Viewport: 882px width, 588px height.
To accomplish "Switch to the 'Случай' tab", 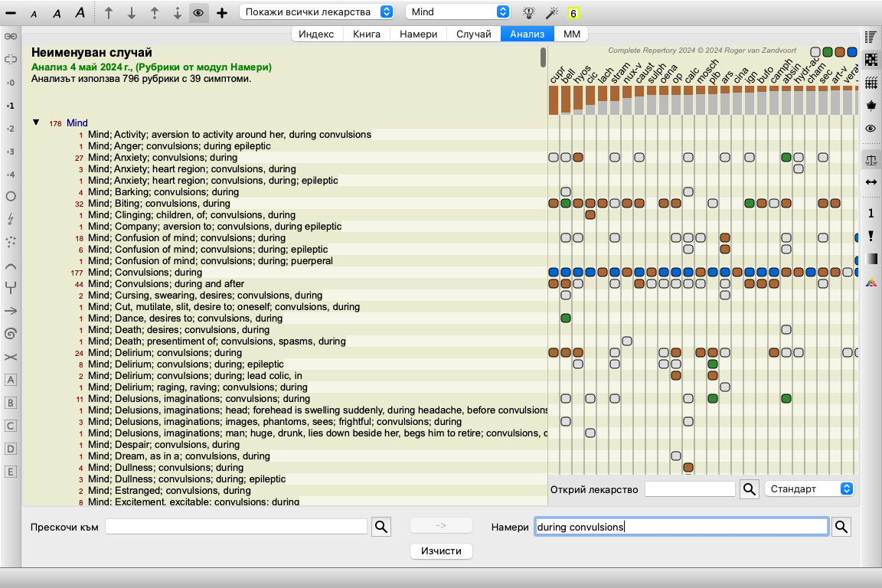I will pos(473,34).
